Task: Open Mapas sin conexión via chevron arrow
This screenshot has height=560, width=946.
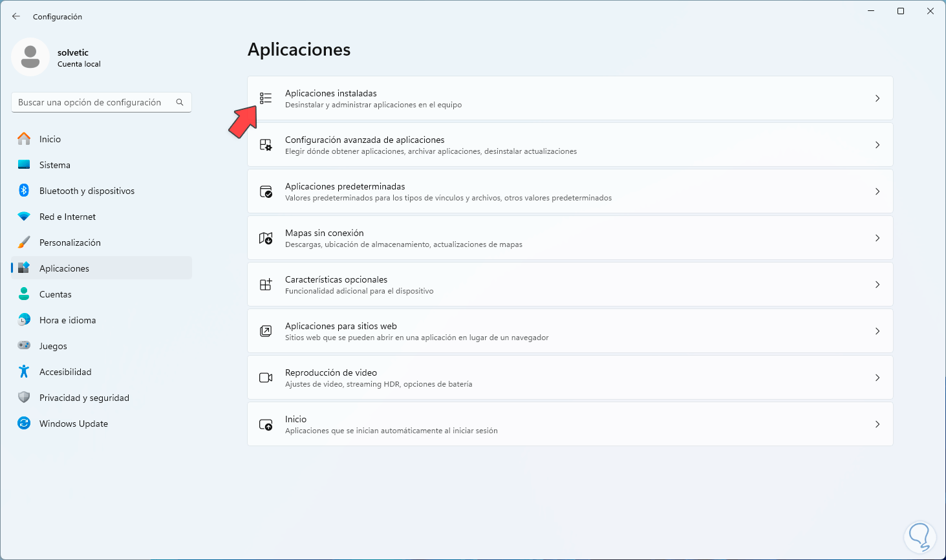Action: [877, 238]
